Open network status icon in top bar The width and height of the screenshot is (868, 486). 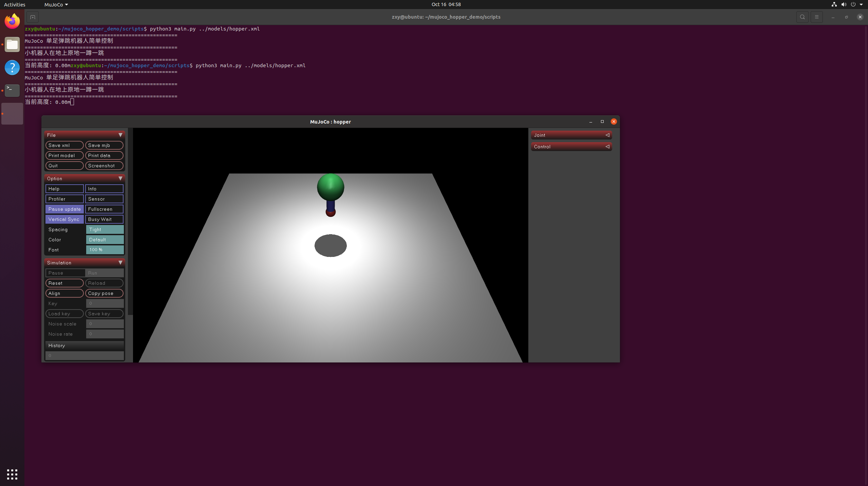pos(834,4)
